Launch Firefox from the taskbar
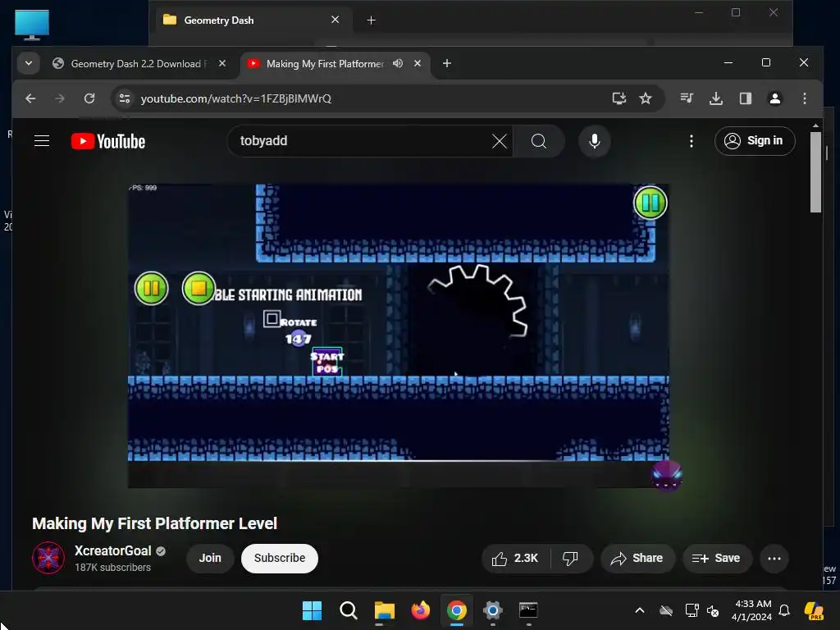840x630 pixels. coord(421,610)
